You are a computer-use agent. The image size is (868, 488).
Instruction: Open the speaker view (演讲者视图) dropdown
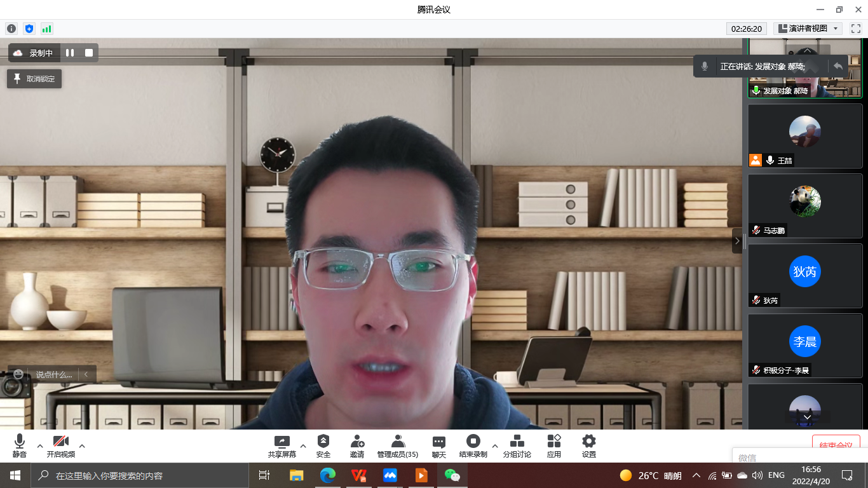[808, 29]
